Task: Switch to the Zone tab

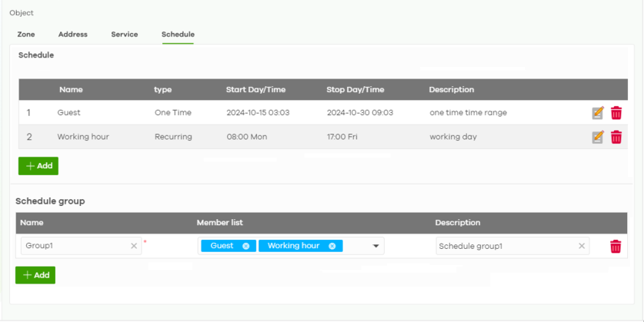Action: click(x=26, y=35)
